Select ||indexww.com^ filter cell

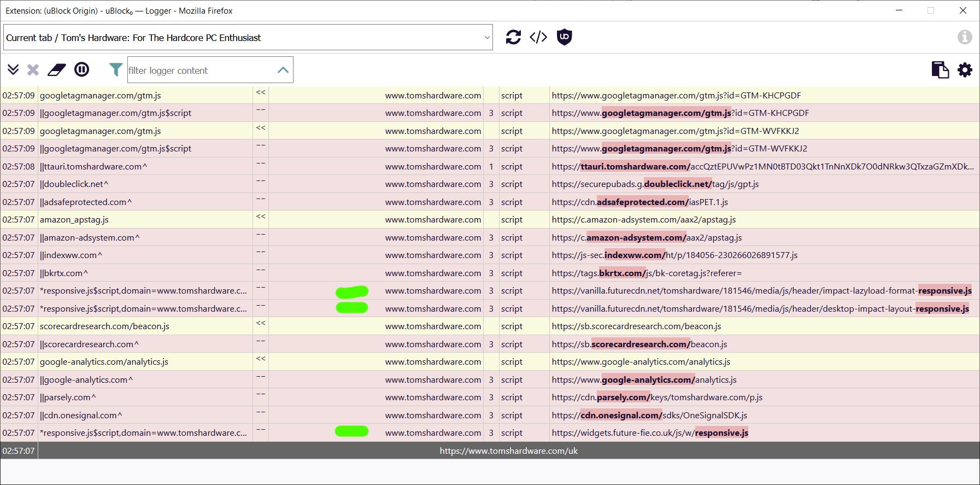pos(145,255)
